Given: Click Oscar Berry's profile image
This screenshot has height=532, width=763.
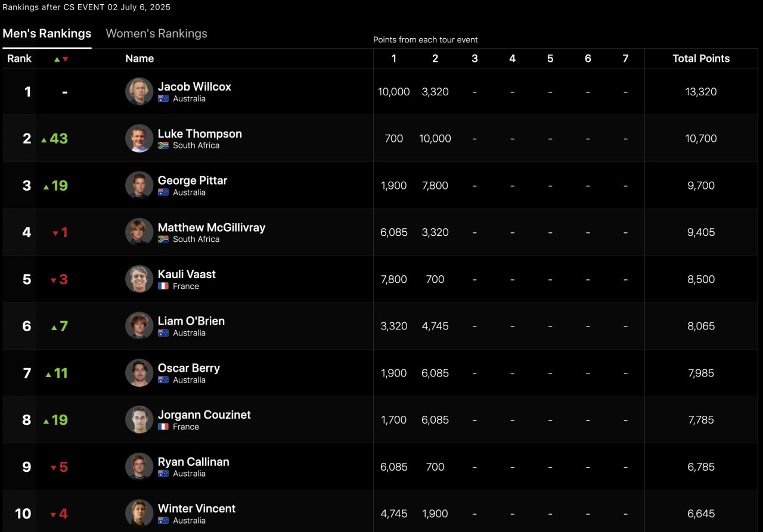Looking at the screenshot, I should [139, 373].
